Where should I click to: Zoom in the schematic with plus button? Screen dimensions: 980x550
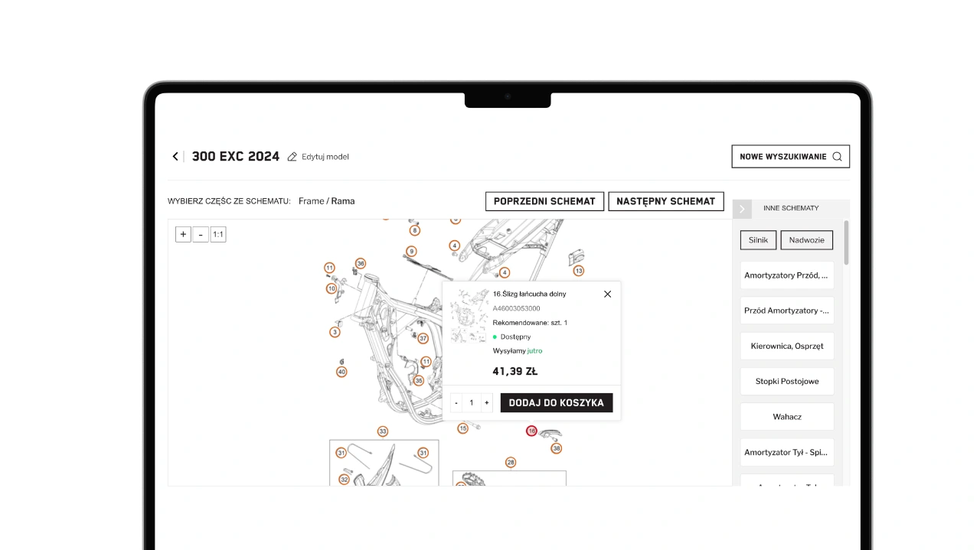click(183, 234)
